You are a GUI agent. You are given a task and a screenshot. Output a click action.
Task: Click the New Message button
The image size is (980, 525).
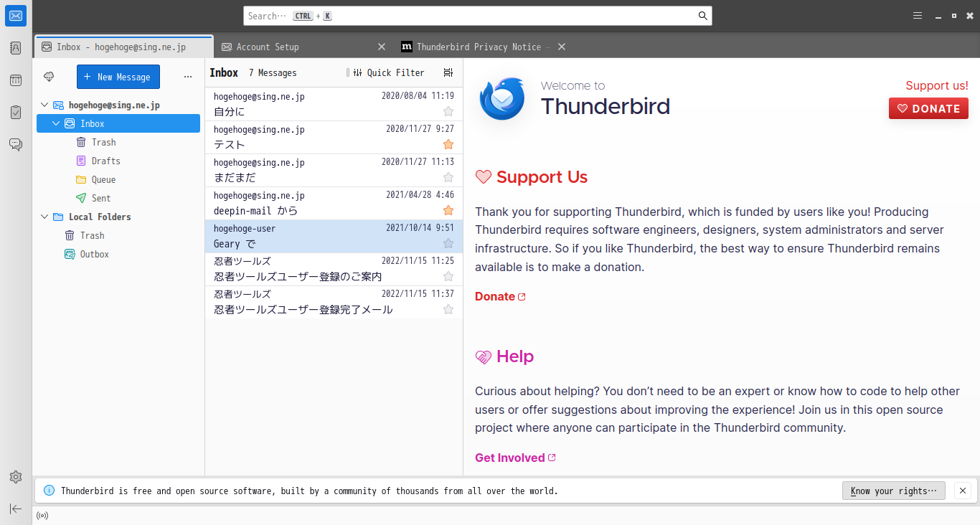(118, 77)
